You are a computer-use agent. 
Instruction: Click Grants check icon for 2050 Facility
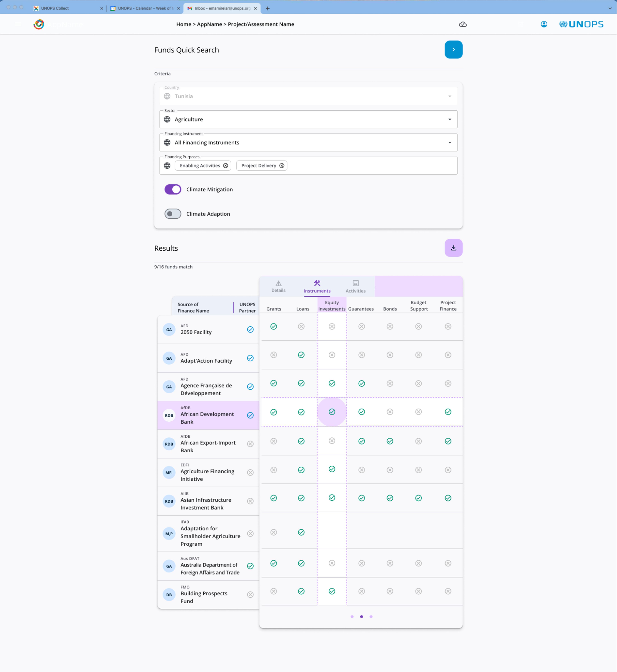coord(274,326)
